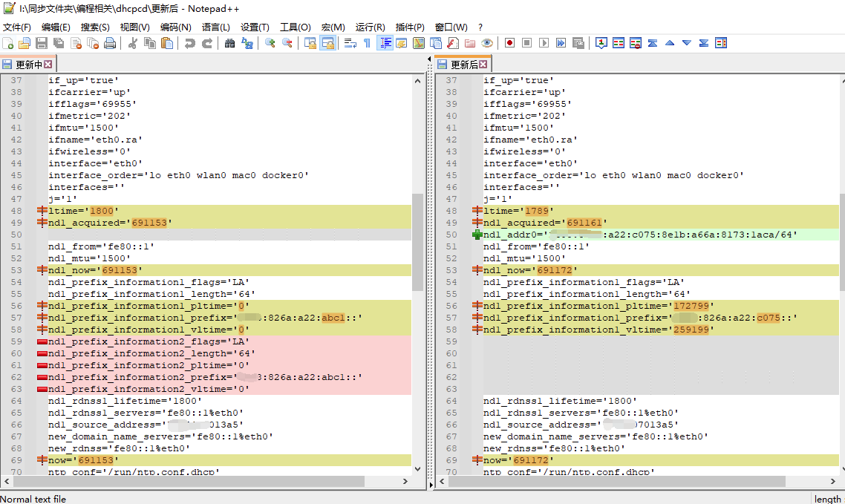Image resolution: width=845 pixels, height=504 pixels.
Task: Close the 更新中 tab with its X
Action: click(48, 65)
